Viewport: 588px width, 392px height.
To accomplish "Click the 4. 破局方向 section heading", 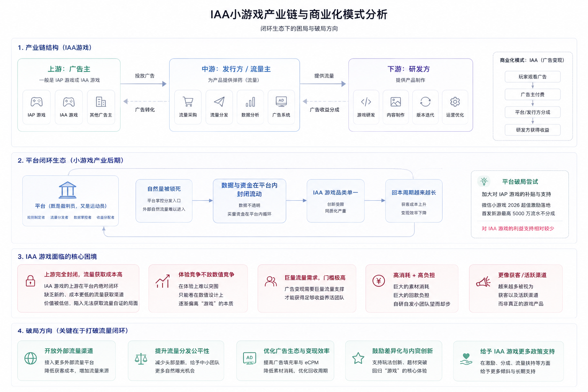I will tap(73, 331).
